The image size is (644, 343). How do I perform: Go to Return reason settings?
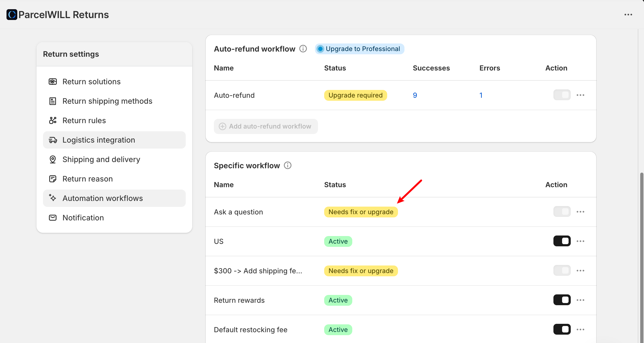pos(87,179)
